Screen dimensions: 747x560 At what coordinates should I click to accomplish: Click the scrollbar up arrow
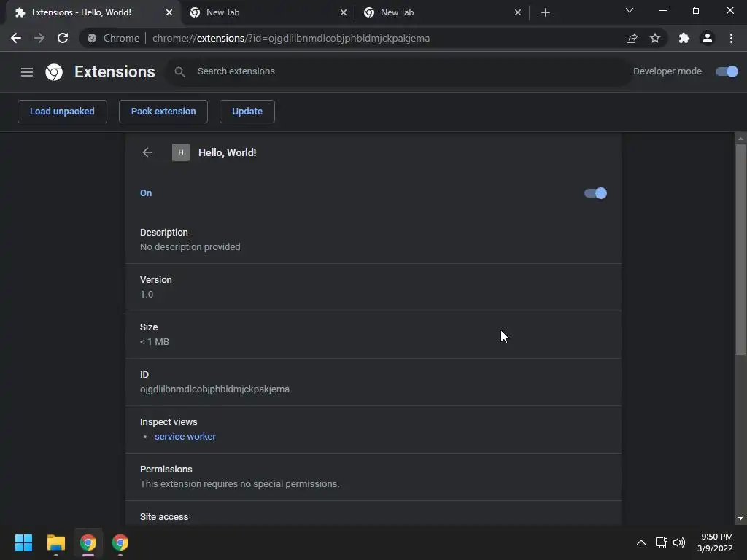[740, 139]
